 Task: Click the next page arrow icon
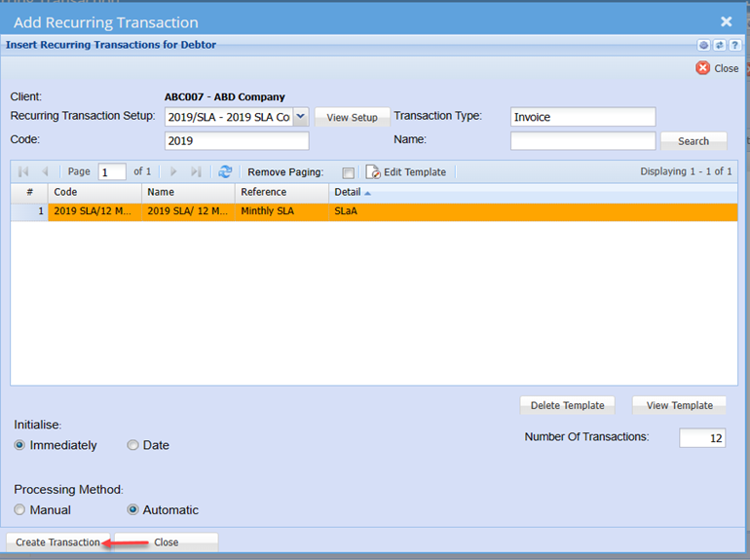pos(173,171)
